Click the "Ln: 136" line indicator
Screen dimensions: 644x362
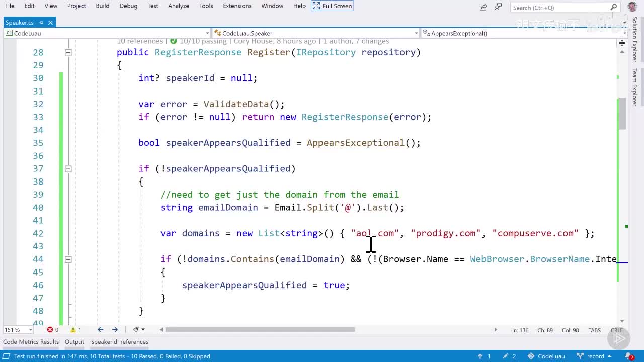click(520, 330)
